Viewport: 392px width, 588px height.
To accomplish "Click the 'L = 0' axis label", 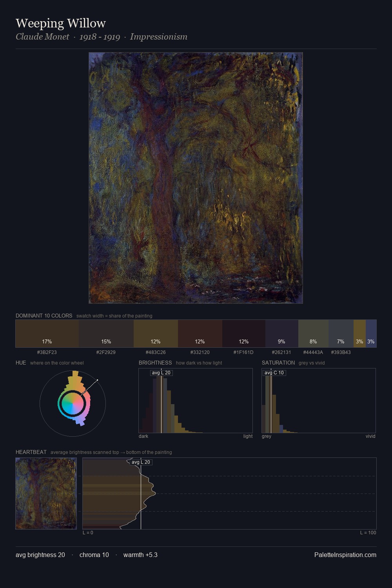I will [88, 533].
